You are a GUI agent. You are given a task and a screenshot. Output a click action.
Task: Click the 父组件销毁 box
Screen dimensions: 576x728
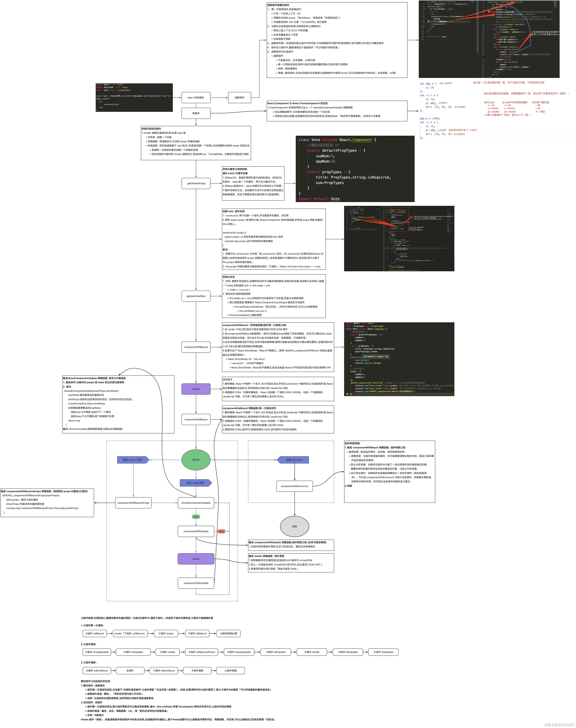pos(231,671)
